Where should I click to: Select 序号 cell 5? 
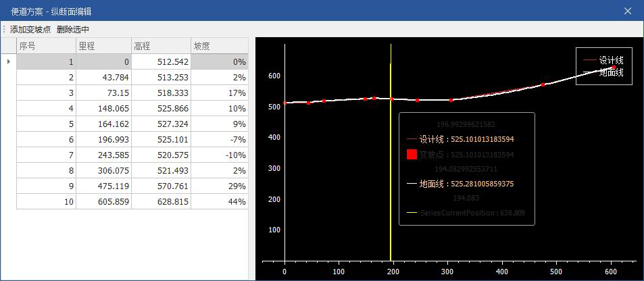click(47, 124)
